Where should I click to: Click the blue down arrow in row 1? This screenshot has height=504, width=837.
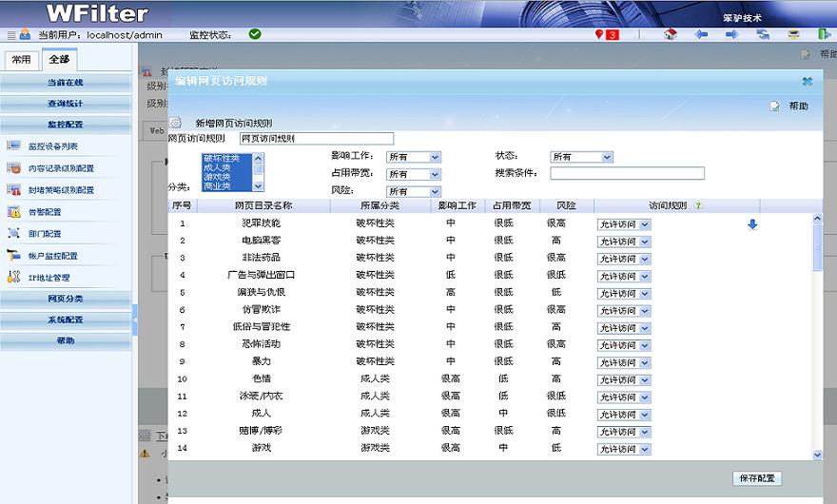point(752,224)
